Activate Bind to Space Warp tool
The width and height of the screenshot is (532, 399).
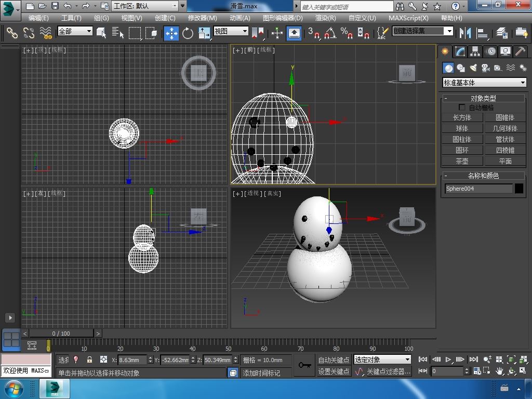tap(46, 33)
